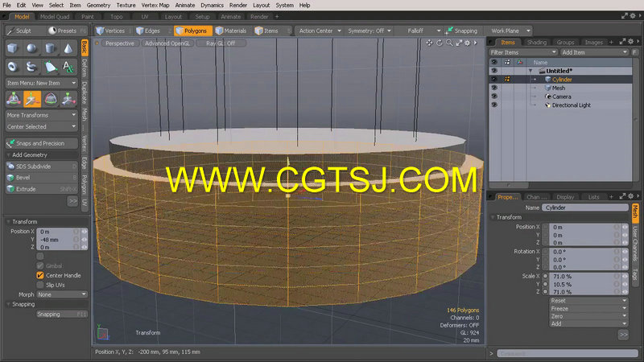Select the Torus primitive tool
Image resolution: width=644 pixels, height=362 pixels.
(x=13, y=67)
